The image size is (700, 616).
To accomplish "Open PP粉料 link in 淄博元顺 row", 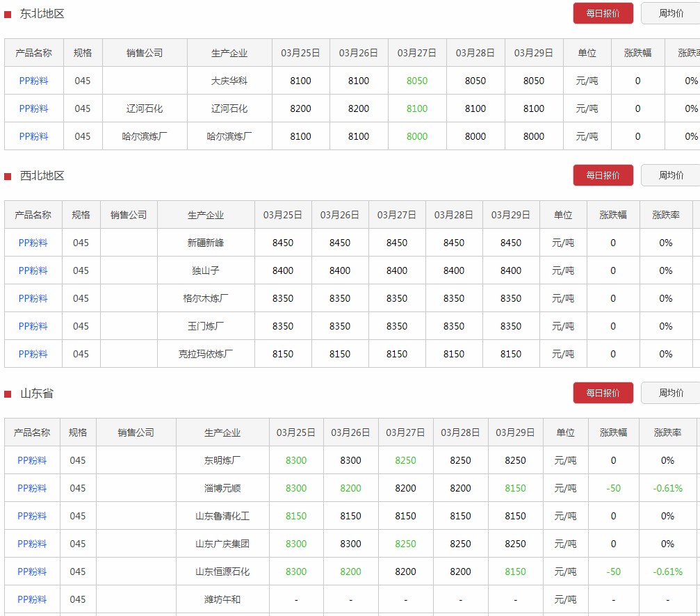I will tap(32, 488).
